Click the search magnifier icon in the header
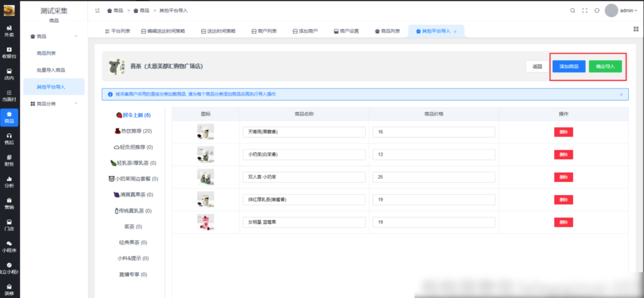644x298 pixels. (x=572, y=11)
